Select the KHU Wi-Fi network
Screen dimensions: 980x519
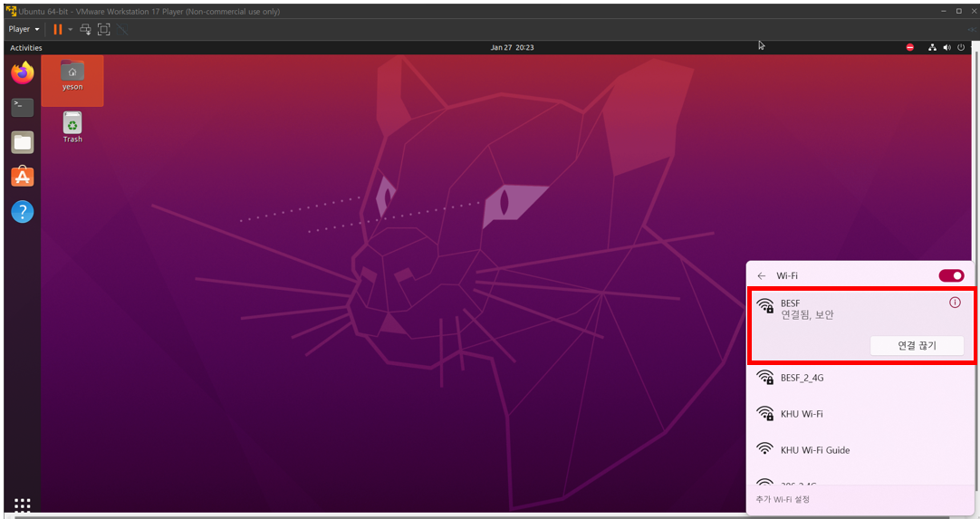[x=860, y=414]
